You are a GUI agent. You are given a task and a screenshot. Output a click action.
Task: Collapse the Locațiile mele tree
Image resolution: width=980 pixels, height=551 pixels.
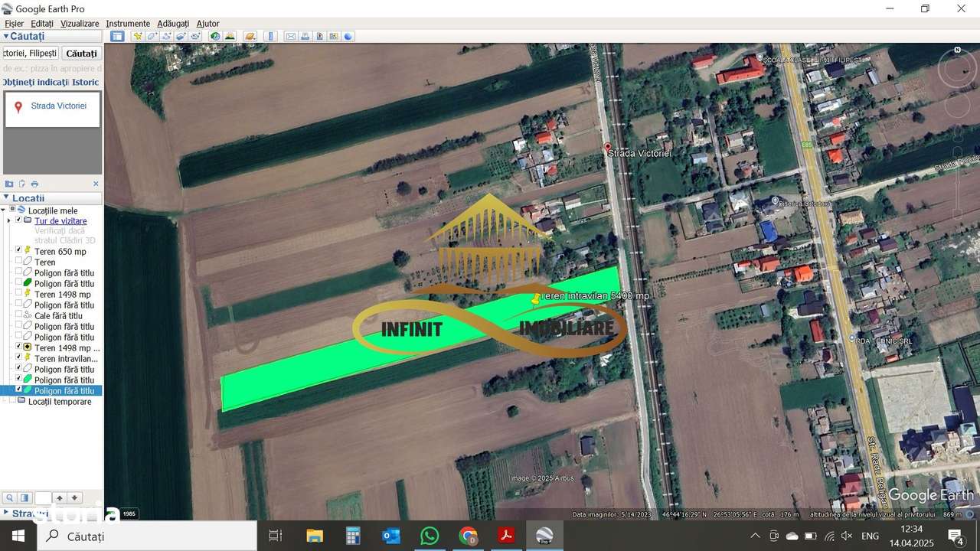3,210
